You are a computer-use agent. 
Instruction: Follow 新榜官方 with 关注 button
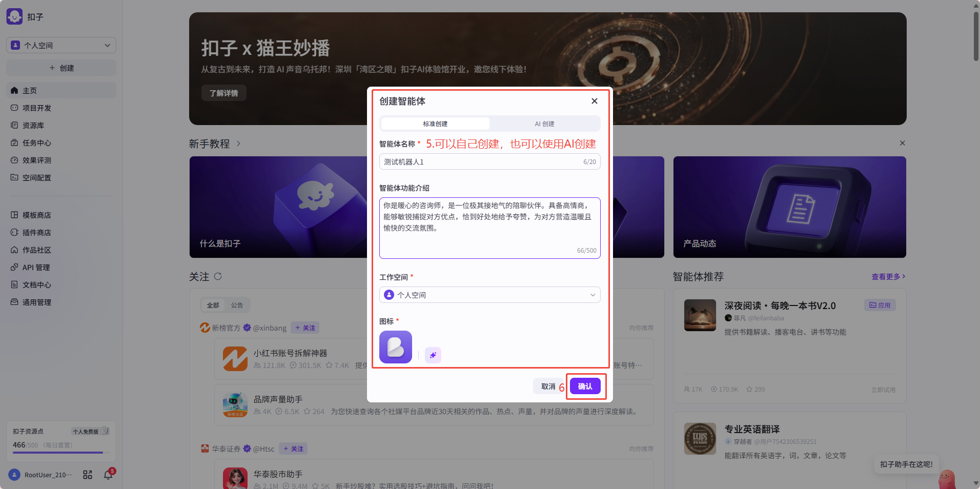(x=305, y=328)
